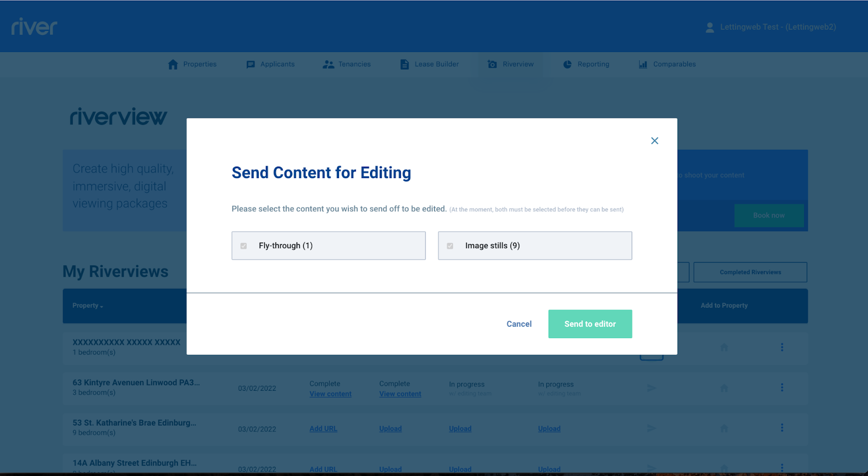This screenshot has height=476, width=868.
Task: Open options menu for 63 Kintyre Avenue row
Action: click(x=782, y=388)
